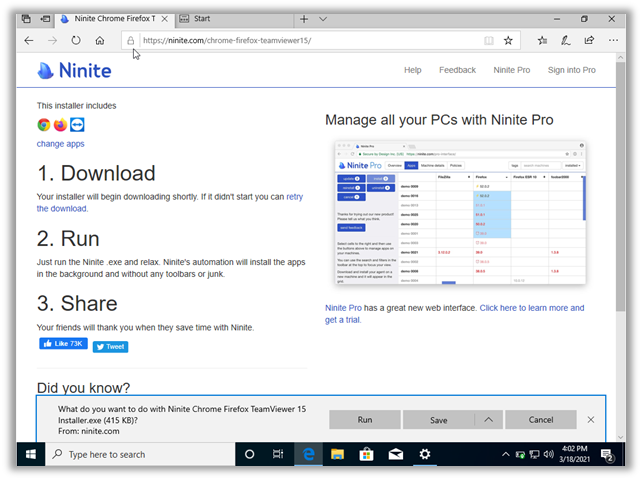Open the Windows Start menu

click(31, 454)
